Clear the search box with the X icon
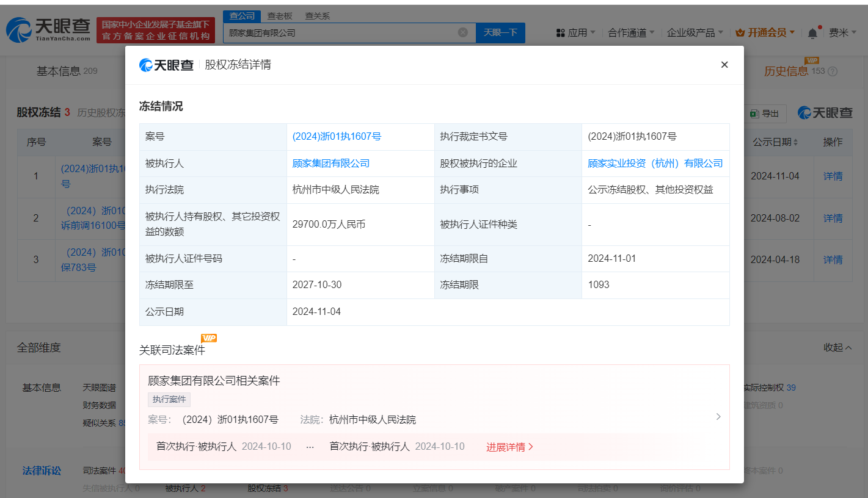868x498 pixels. click(x=463, y=32)
